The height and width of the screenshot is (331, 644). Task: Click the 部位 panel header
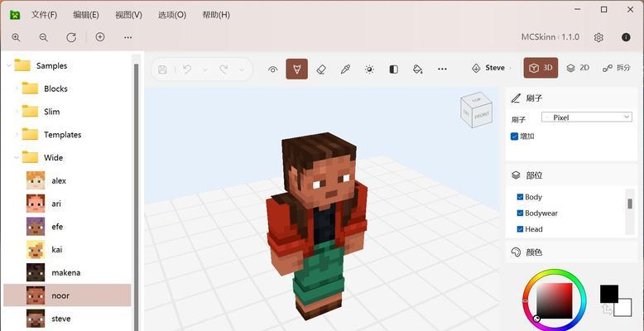point(571,175)
